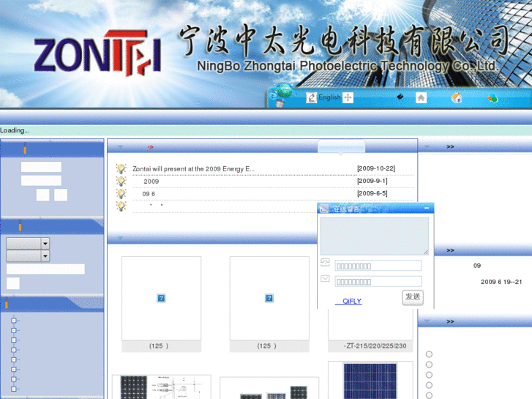Expand the fourth node of the sidebar tree
Image resolution: width=532 pixels, height=399 pixels.
click(x=14, y=350)
